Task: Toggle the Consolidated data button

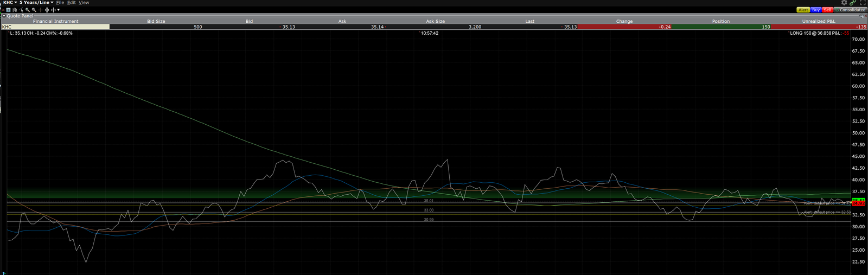Action: point(850,10)
